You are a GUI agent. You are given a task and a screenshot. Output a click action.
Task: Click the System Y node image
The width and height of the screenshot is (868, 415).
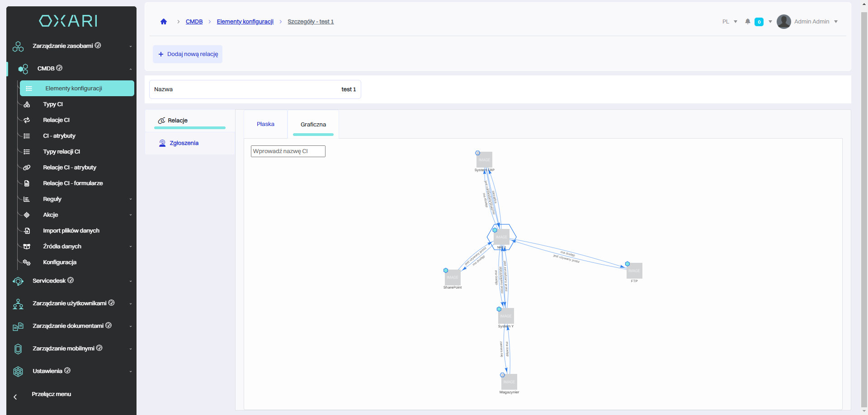506,316
